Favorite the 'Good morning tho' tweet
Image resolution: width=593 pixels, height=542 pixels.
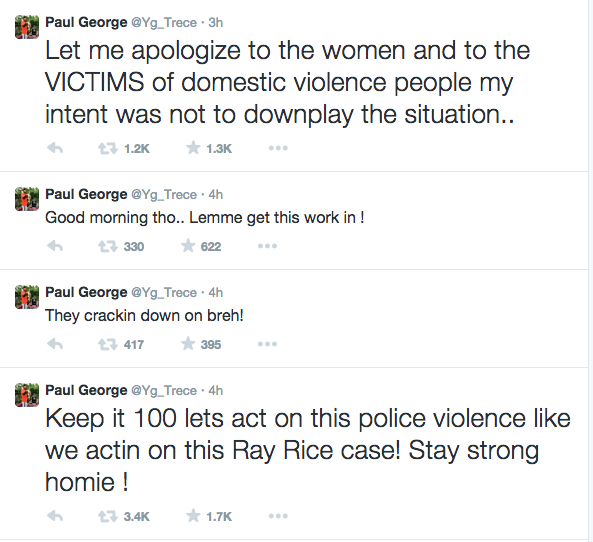(x=188, y=246)
